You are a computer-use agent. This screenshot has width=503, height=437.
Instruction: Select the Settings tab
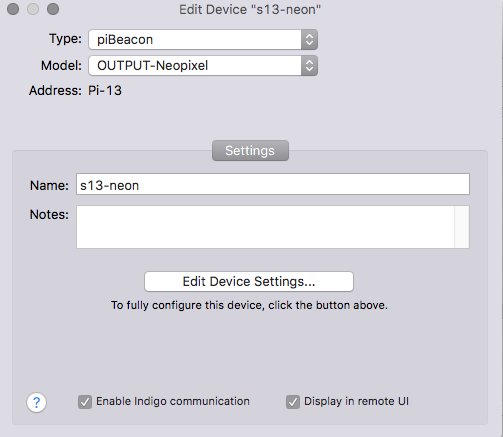coord(250,151)
